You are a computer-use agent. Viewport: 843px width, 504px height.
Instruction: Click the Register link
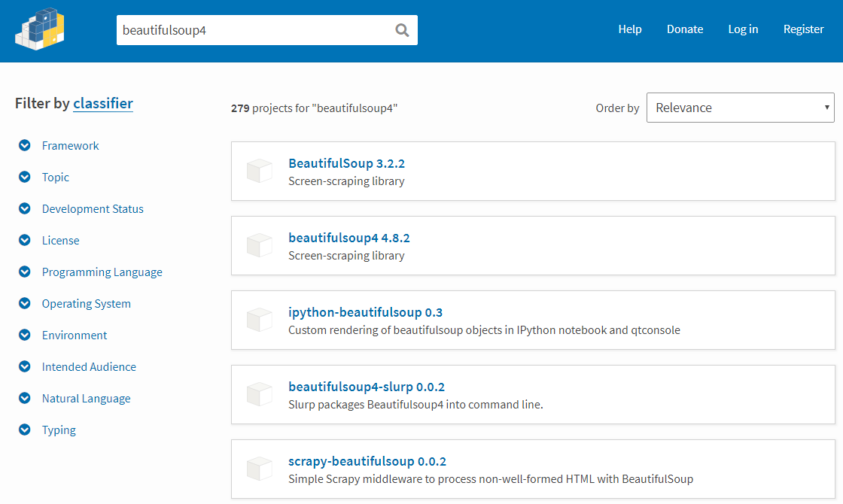803,29
